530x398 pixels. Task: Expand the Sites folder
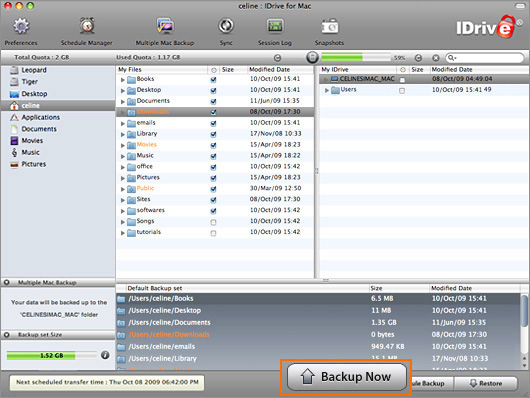pos(123,200)
